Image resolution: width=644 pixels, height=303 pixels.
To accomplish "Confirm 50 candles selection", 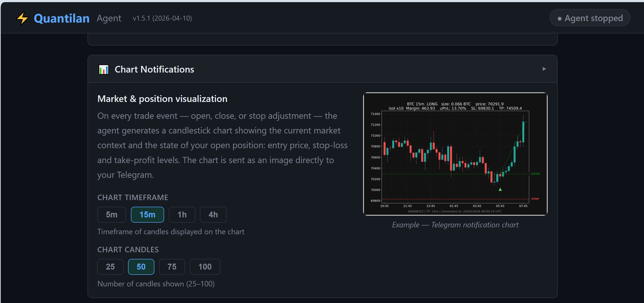I will pos(141,266).
